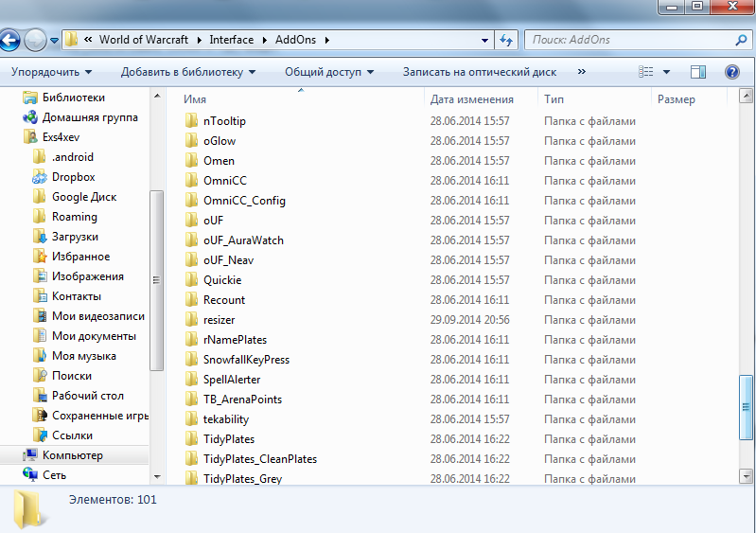The width and height of the screenshot is (756, 533).
Task: Select the TB_ArenaPoints folder
Action: 234,400
